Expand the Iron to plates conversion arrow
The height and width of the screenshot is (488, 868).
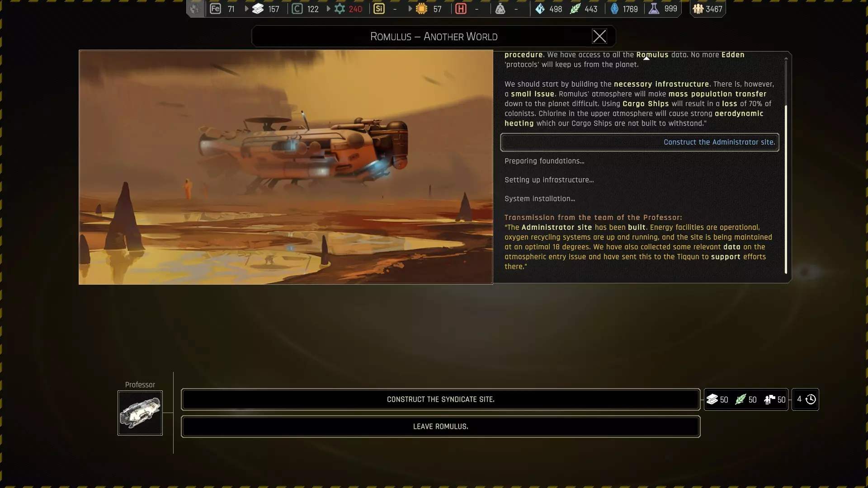pos(246,9)
